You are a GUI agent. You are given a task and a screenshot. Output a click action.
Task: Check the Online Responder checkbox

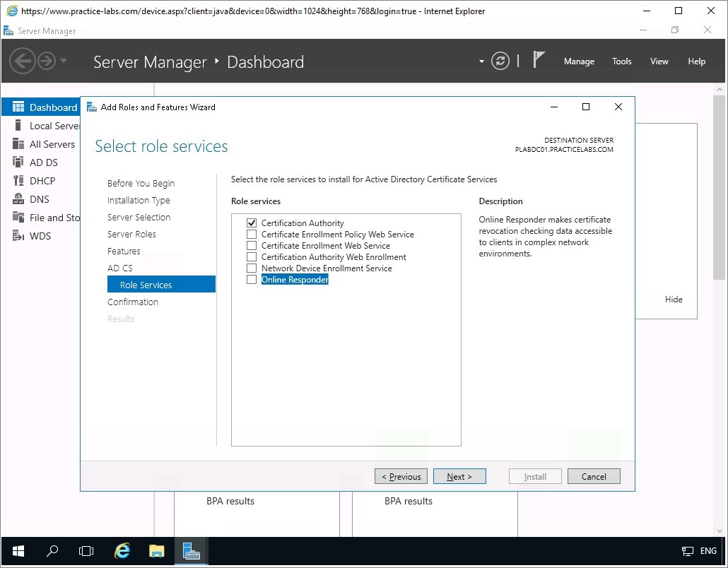[251, 279]
